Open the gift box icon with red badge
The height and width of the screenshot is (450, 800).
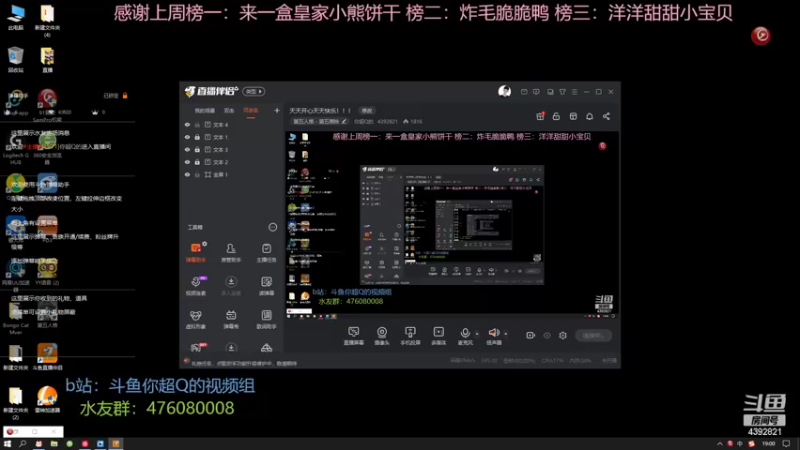(x=540, y=116)
